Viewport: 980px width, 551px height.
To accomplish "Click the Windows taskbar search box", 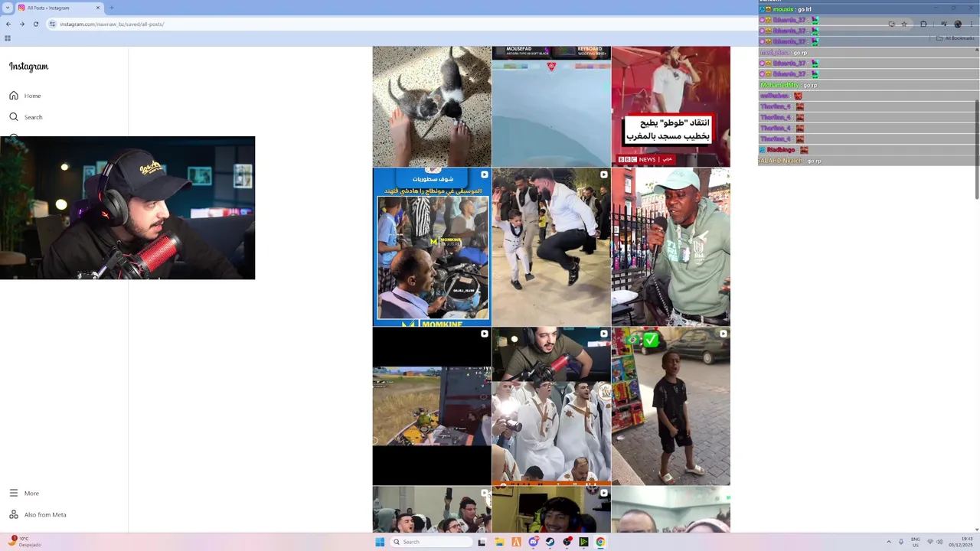I will tap(431, 542).
